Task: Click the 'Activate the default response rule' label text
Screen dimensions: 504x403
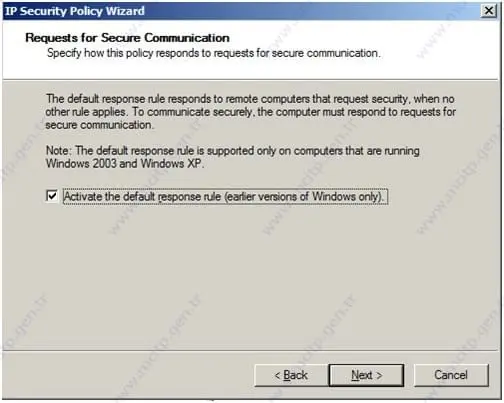Action: pos(225,197)
